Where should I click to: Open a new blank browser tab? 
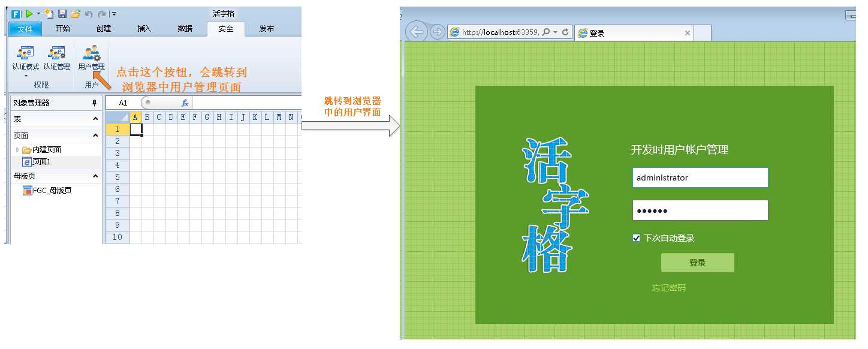coord(703,33)
